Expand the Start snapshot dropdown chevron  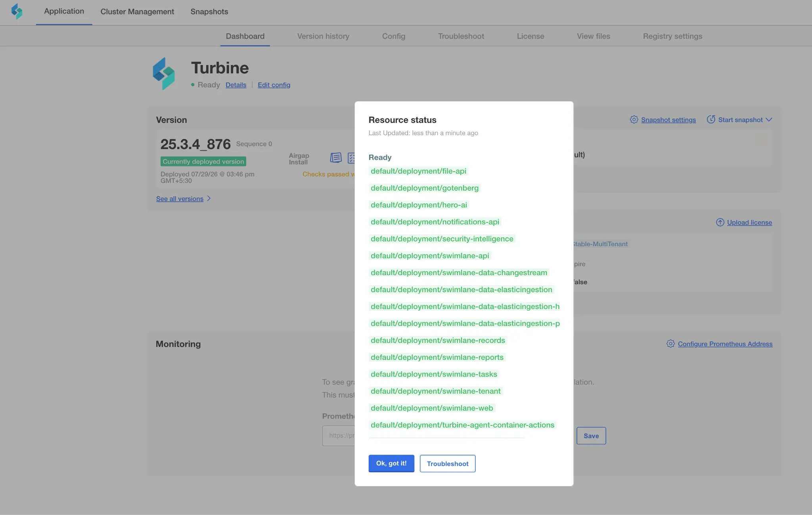pyautogui.click(x=769, y=120)
